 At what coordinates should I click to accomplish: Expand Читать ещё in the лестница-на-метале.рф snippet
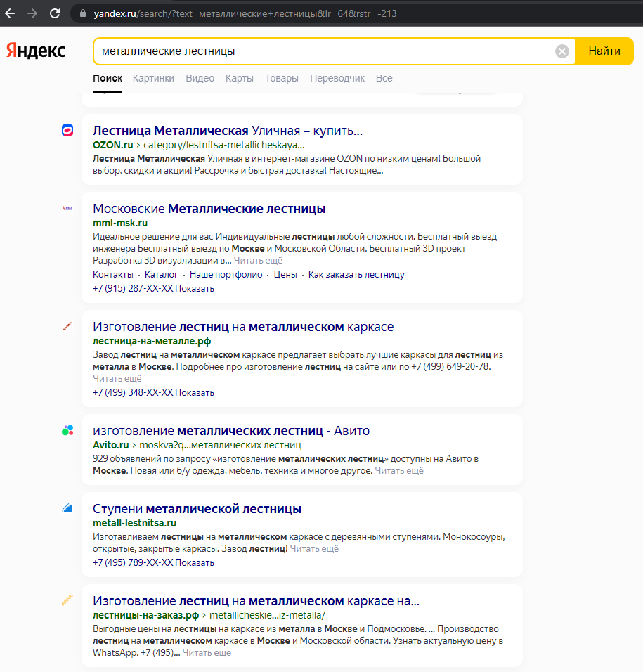(x=117, y=378)
